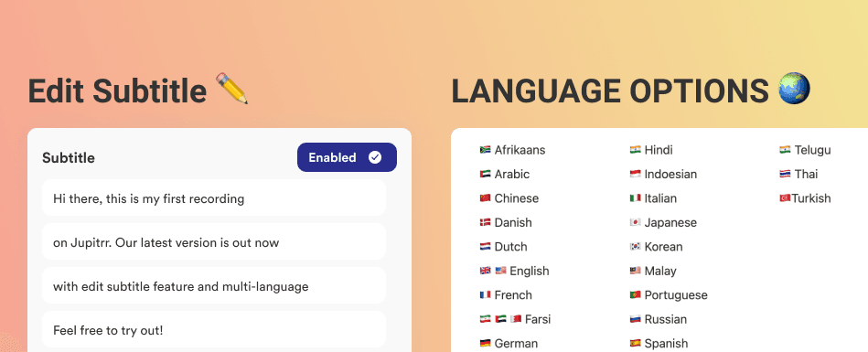Select Farsi language
The image size is (868, 352).
coord(538,319)
